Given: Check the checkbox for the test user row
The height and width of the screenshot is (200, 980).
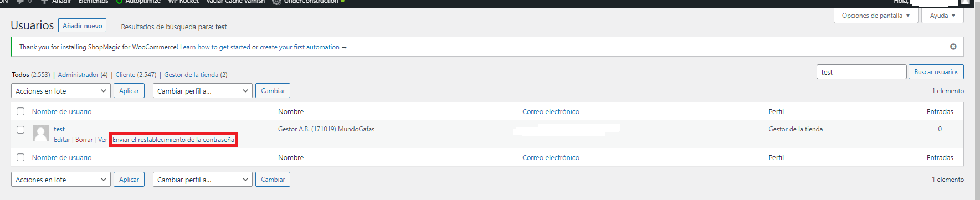Looking at the screenshot, I should click(x=20, y=130).
